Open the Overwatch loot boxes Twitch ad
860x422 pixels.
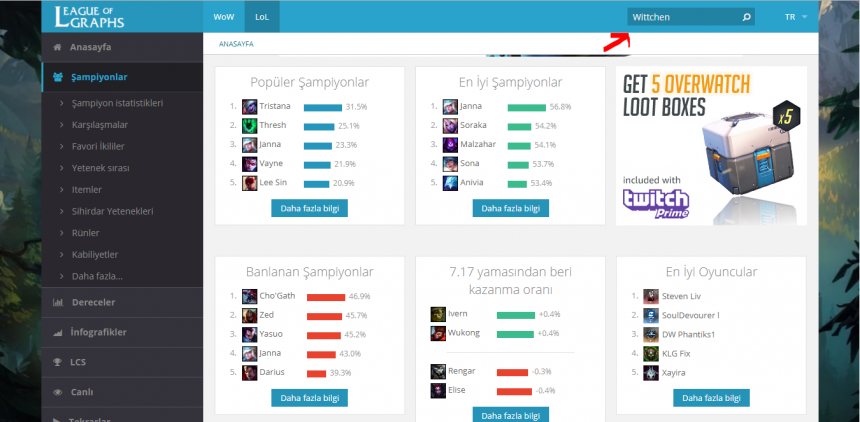click(711, 145)
